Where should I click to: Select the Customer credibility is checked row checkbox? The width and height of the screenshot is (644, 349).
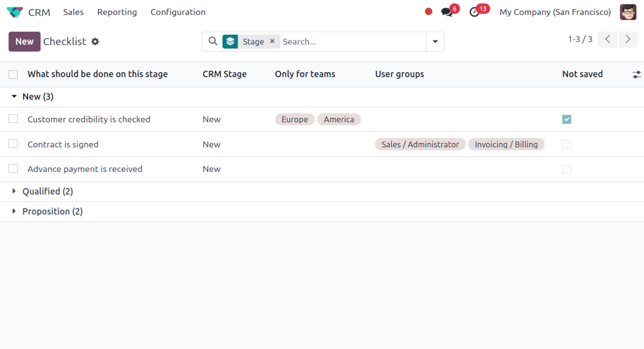tap(13, 119)
